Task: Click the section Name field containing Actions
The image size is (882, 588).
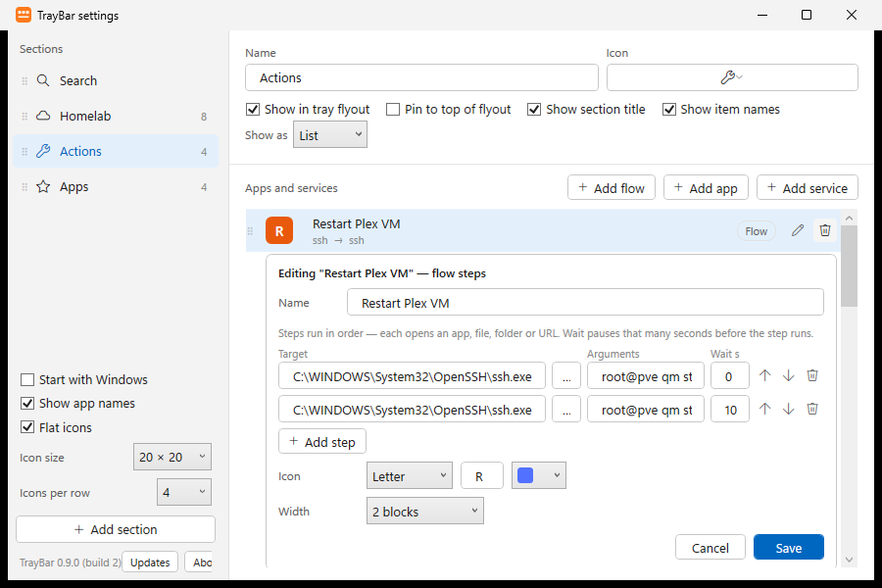Action: [421, 77]
